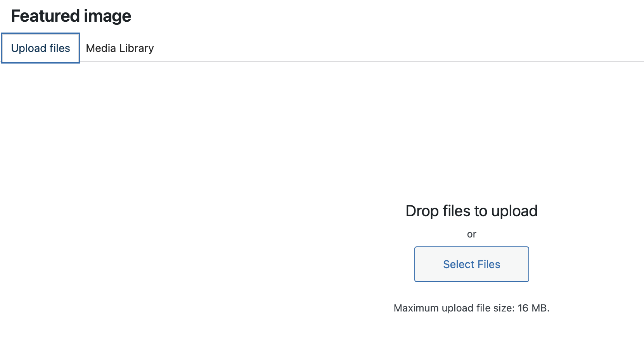Focus the "Drop files to upload" heading
This screenshot has width=644, height=351.
[x=471, y=211]
